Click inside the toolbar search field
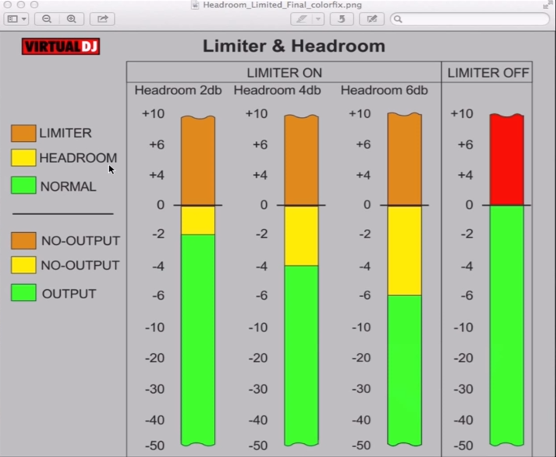556x457 pixels. 469,19
